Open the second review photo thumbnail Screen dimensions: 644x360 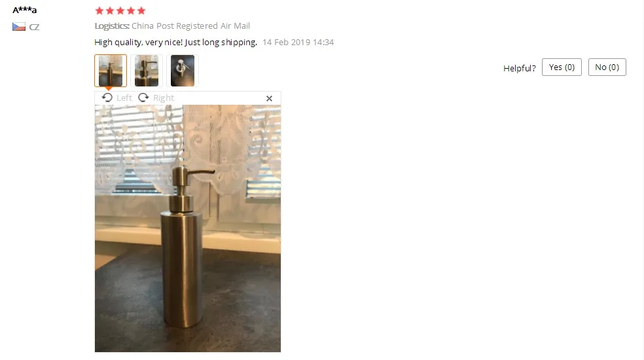147,71
